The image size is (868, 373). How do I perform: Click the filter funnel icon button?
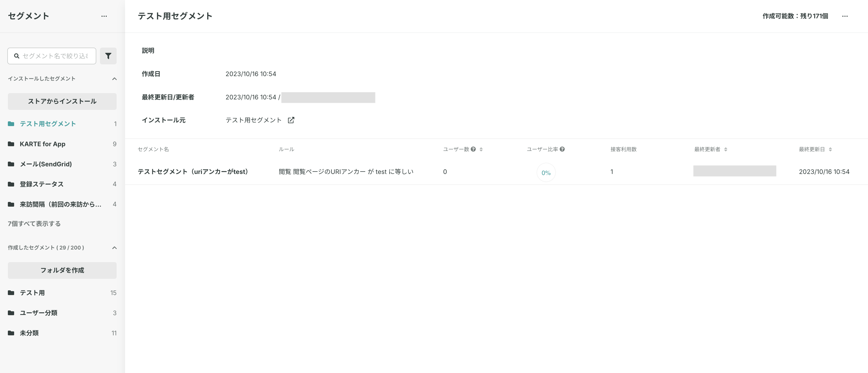pos(108,56)
